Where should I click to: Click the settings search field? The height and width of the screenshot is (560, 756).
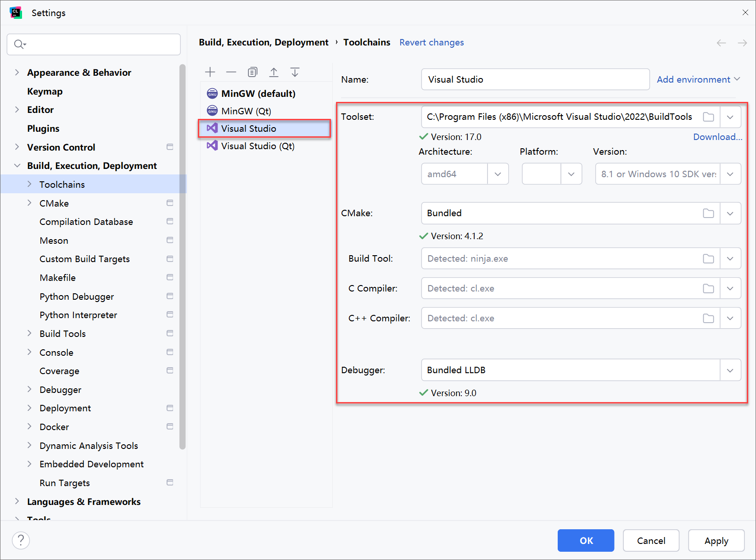coord(94,44)
